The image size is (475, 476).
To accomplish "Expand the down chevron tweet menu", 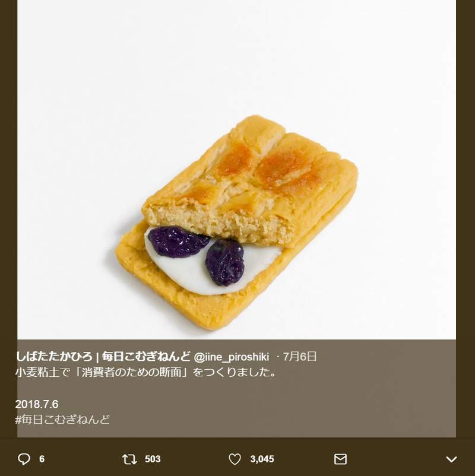I will click(x=451, y=459).
